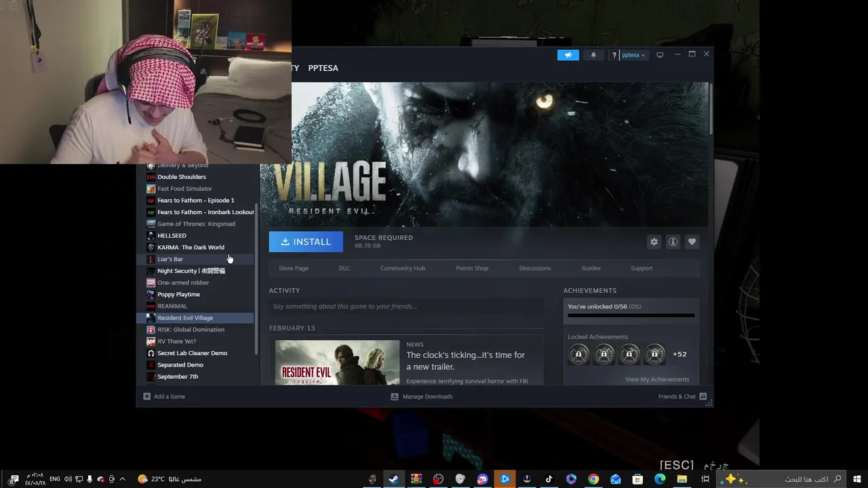This screenshot has height=488, width=868.
Task: Click the Add a Game plus icon
Action: pyautogui.click(x=146, y=396)
